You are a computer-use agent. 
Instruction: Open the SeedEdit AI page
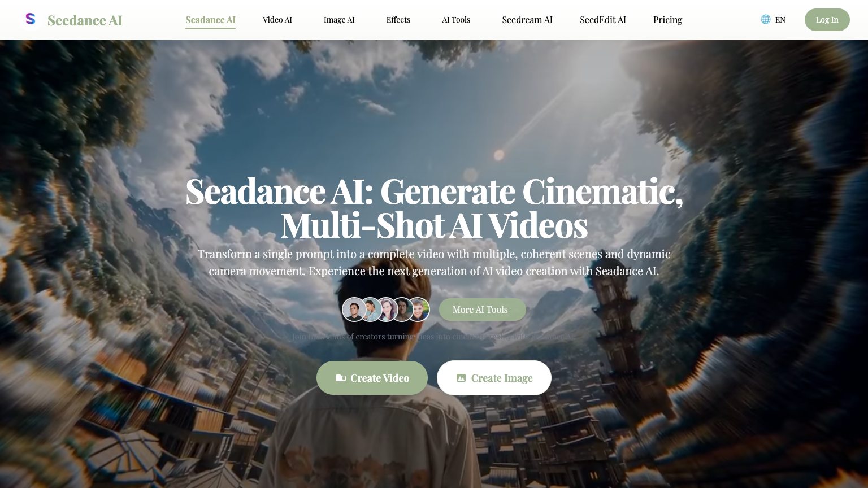pos(602,20)
